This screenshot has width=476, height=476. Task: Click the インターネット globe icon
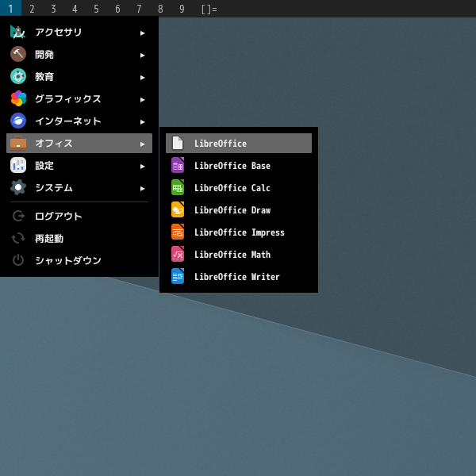pyautogui.click(x=18, y=121)
